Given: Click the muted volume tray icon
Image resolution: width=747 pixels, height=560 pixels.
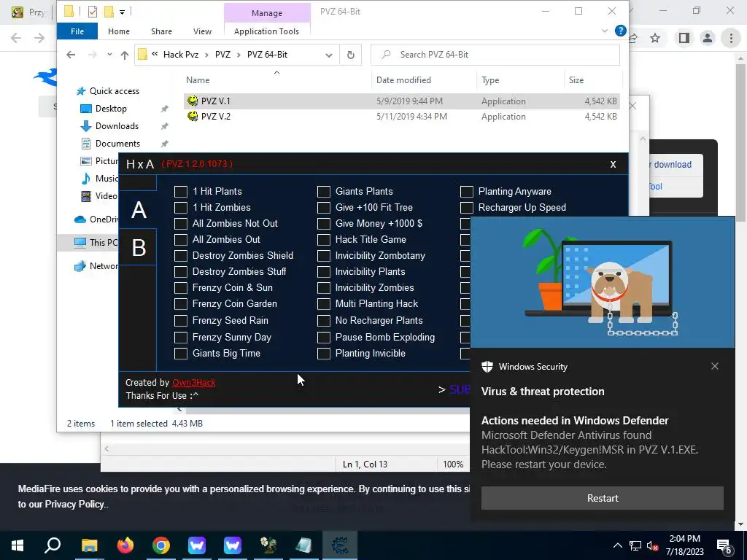Looking at the screenshot, I should click(652, 546).
